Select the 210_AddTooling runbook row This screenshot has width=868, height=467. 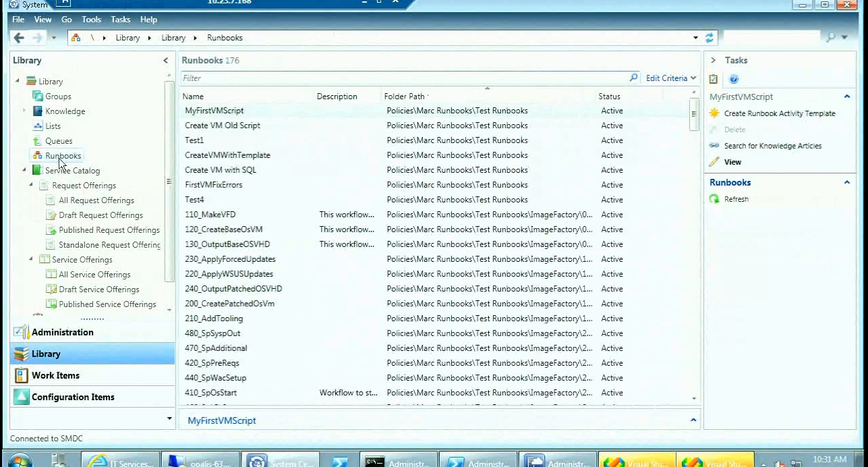(x=435, y=319)
